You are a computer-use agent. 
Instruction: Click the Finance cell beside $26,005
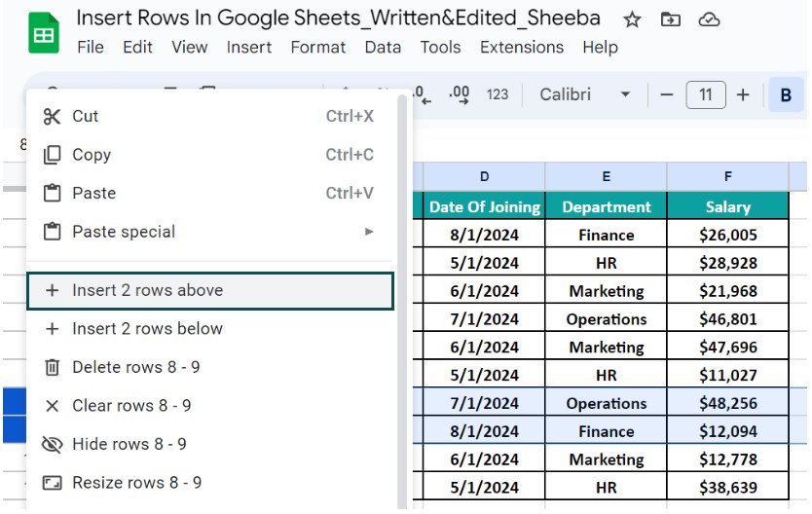[606, 235]
